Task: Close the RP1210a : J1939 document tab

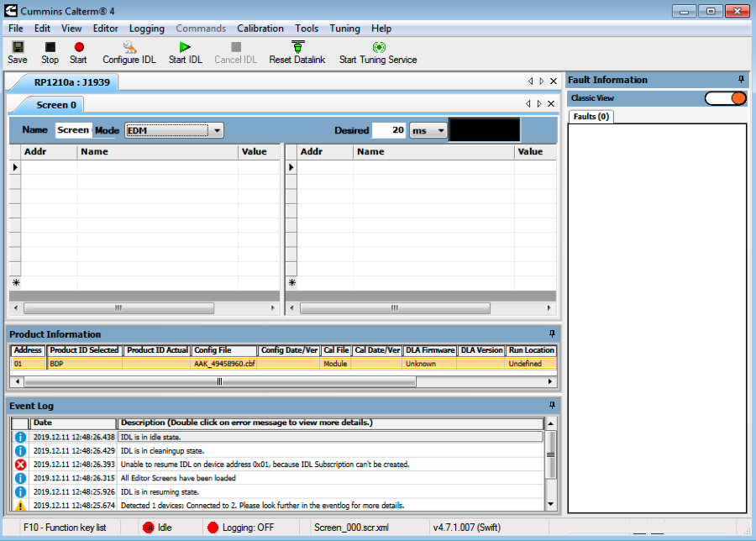Action: pos(554,81)
